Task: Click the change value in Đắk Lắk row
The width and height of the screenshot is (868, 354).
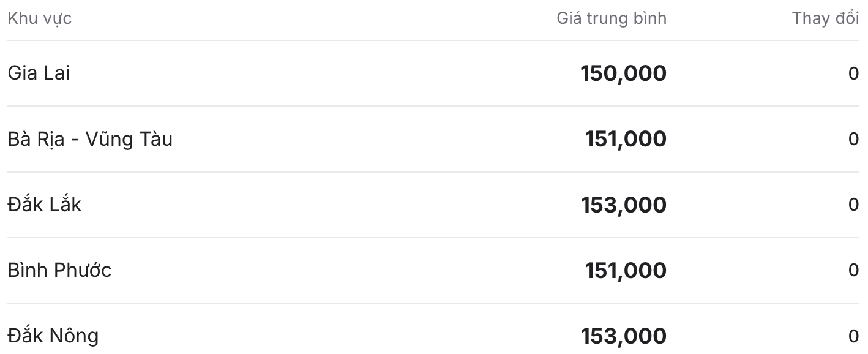Action: pos(853,205)
